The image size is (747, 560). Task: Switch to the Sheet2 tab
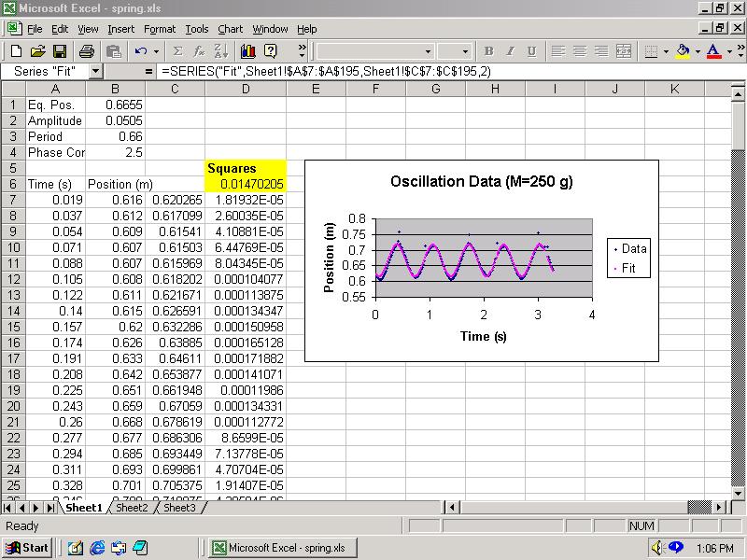[x=131, y=508]
